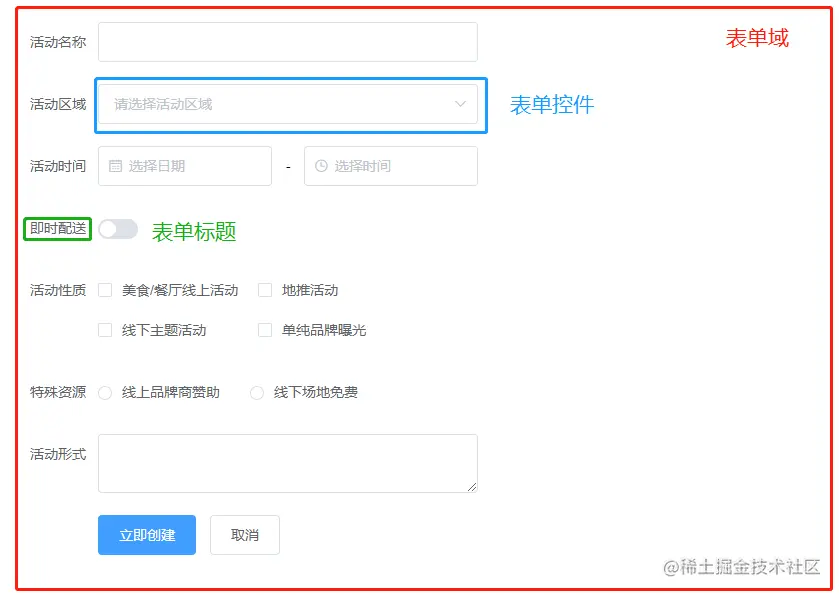Image resolution: width=839 pixels, height=595 pixels.
Task: Click the 活动时间 label
Action: click(x=58, y=166)
